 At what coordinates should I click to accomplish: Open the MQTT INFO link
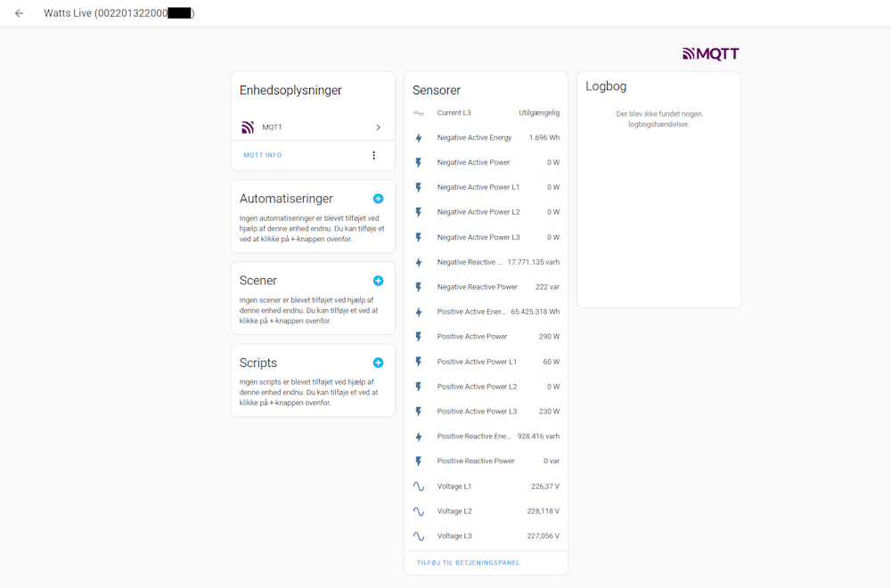262,155
